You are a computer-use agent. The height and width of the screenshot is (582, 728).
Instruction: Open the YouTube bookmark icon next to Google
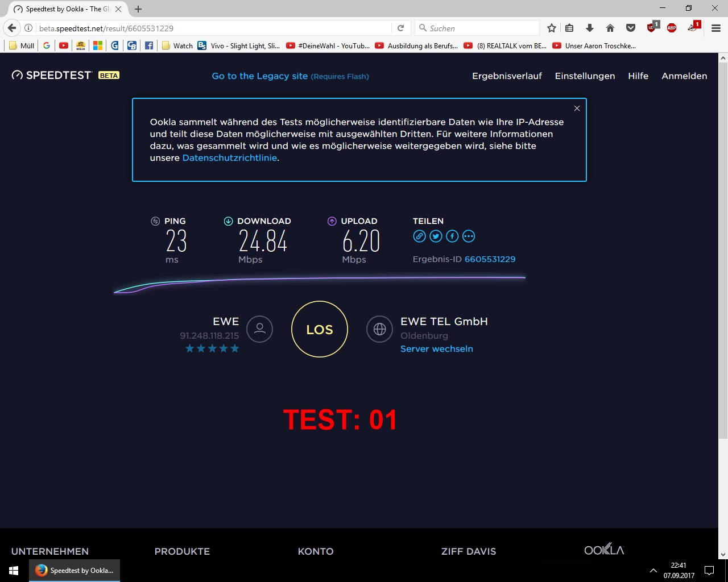[64, 45]
